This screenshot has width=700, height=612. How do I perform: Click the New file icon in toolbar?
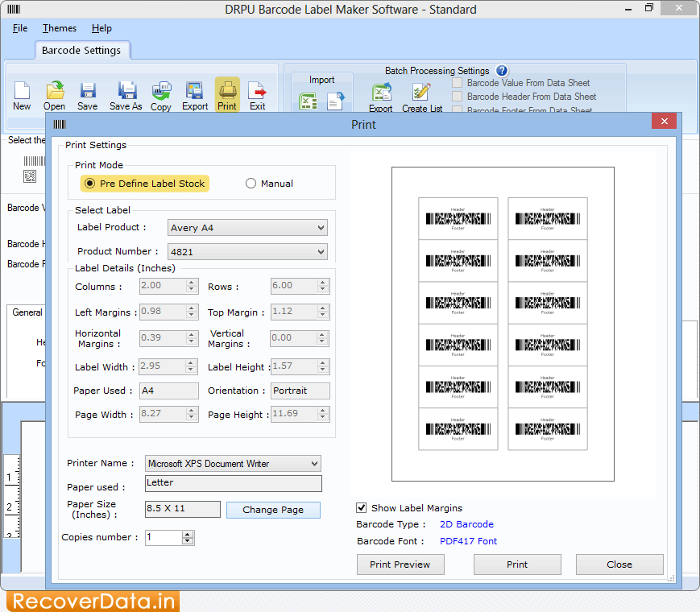point(22,96)
